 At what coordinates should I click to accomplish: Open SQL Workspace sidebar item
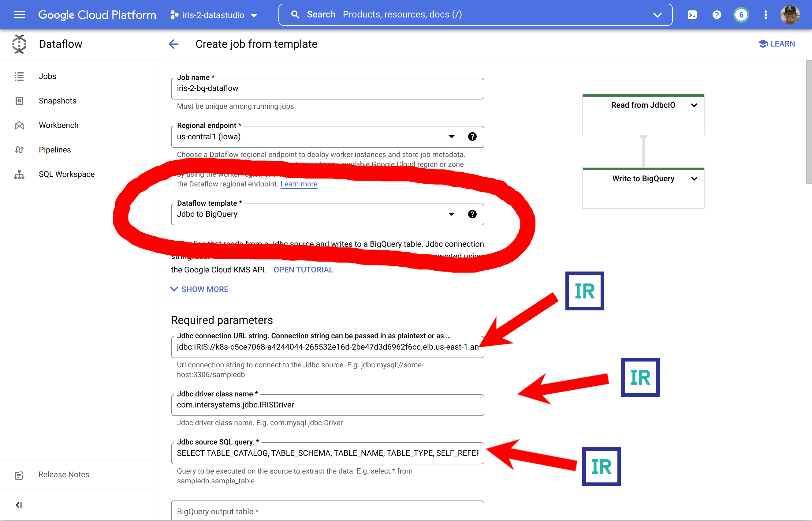coord(67,174)
